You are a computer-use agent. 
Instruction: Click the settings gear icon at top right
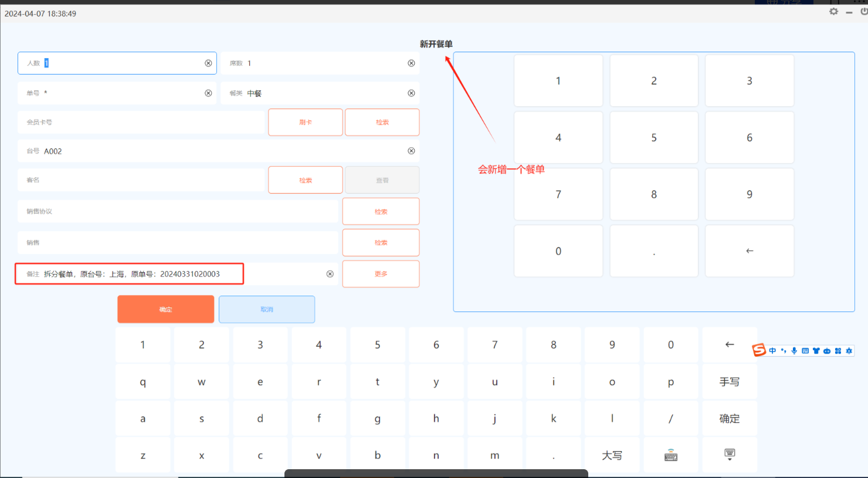[833, 12]
